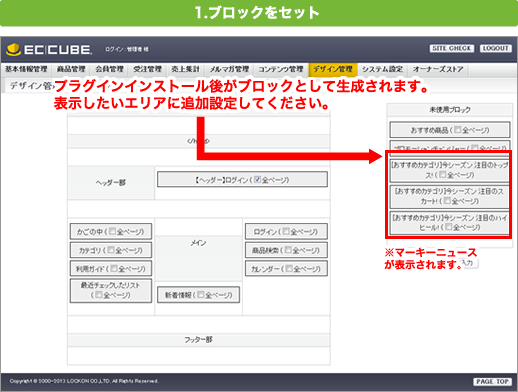Viewport: 518px width, 392px height.
Task: Click the 未使用ブロック heading
Action: (450, 110)
